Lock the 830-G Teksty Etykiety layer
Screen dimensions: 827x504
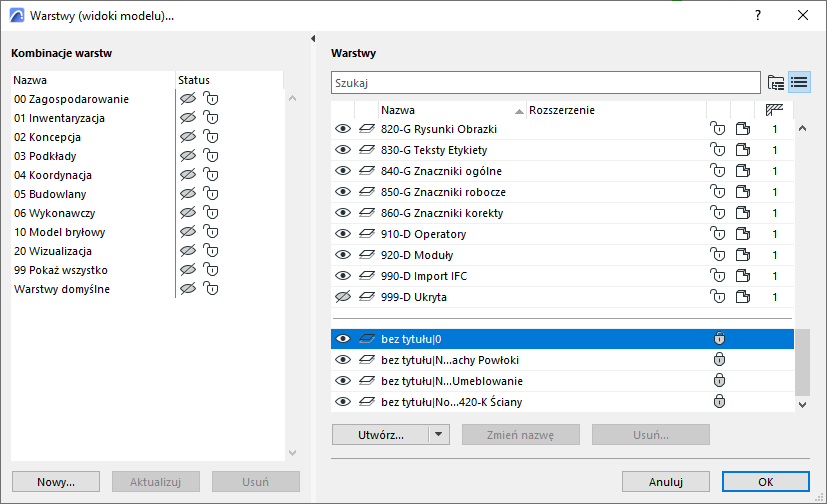point(718,150)
